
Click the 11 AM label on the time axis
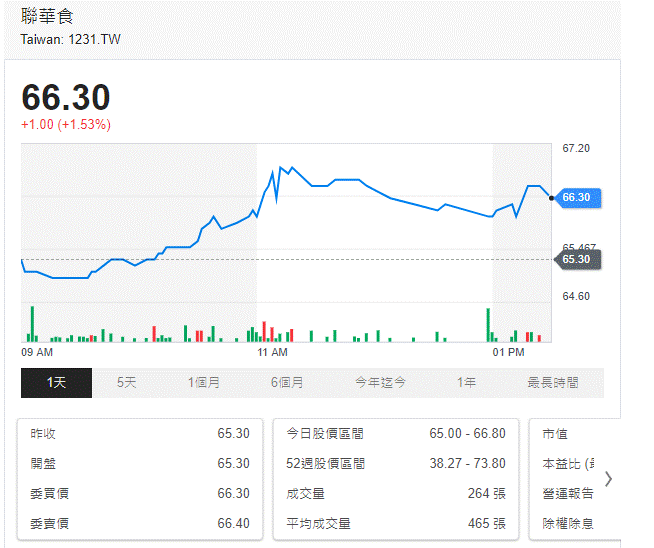click(x=272, y=353)
